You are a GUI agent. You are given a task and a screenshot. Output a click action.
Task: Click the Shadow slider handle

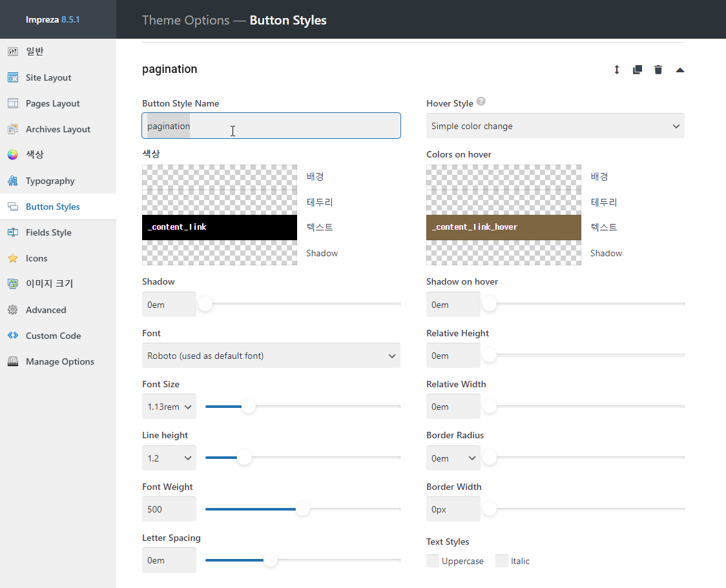pyautogui.click(x=205, y=304)
